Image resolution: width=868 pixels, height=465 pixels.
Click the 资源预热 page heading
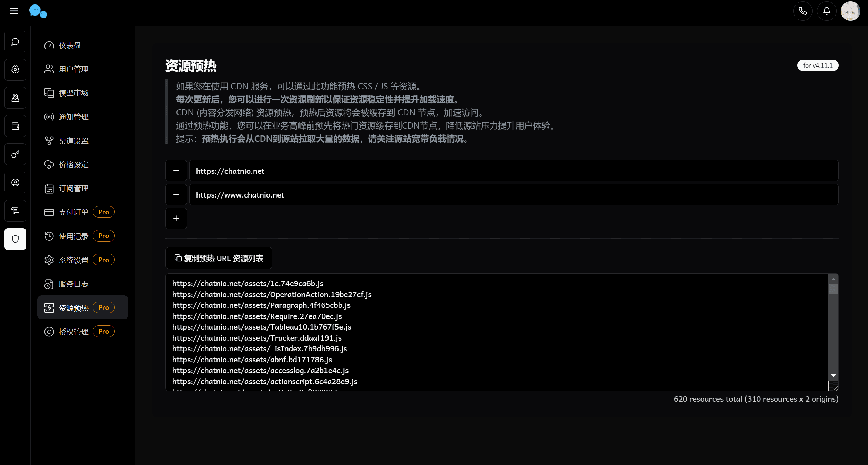[x=191, y=66]
